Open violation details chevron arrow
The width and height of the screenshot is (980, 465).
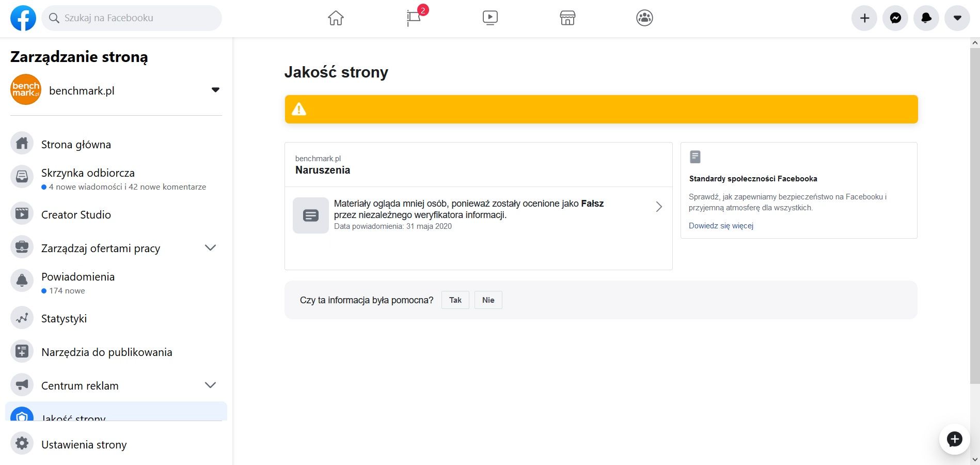point(659,207)
